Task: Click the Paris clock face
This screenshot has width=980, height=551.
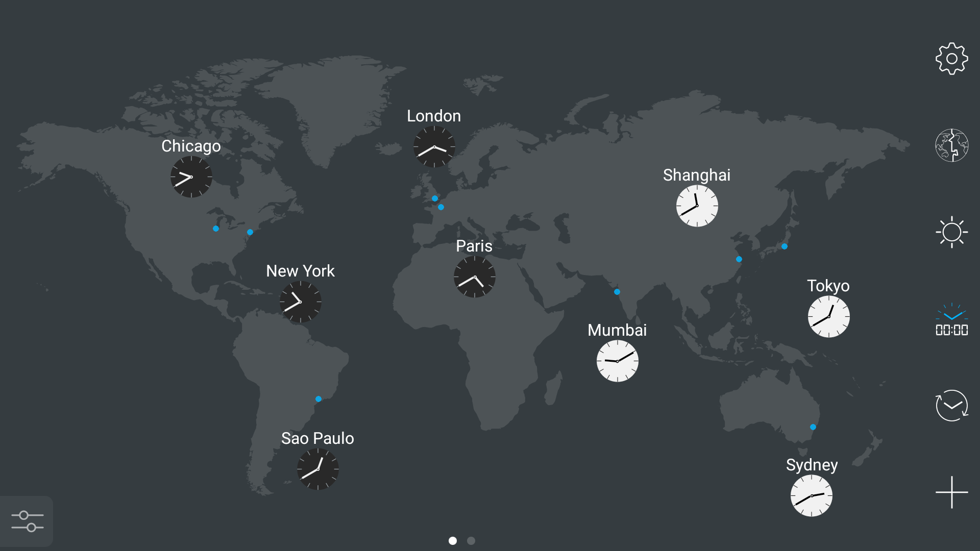Action: click(x=475, y=277)
